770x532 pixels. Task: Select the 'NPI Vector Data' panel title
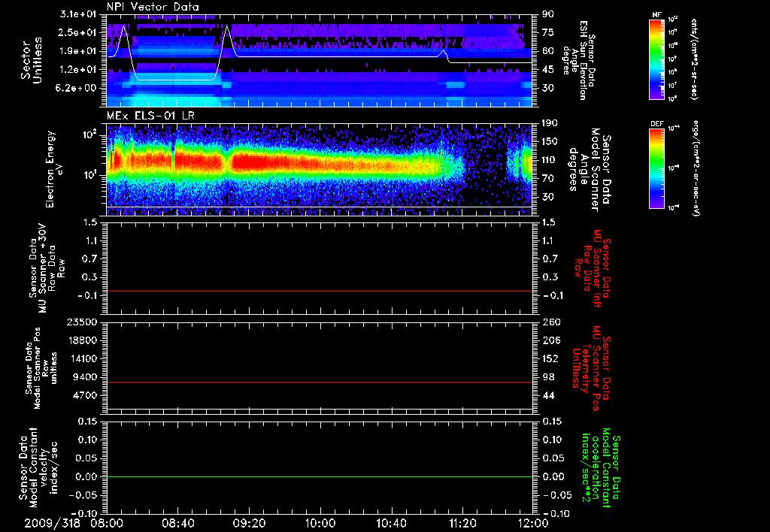point(153,7)
